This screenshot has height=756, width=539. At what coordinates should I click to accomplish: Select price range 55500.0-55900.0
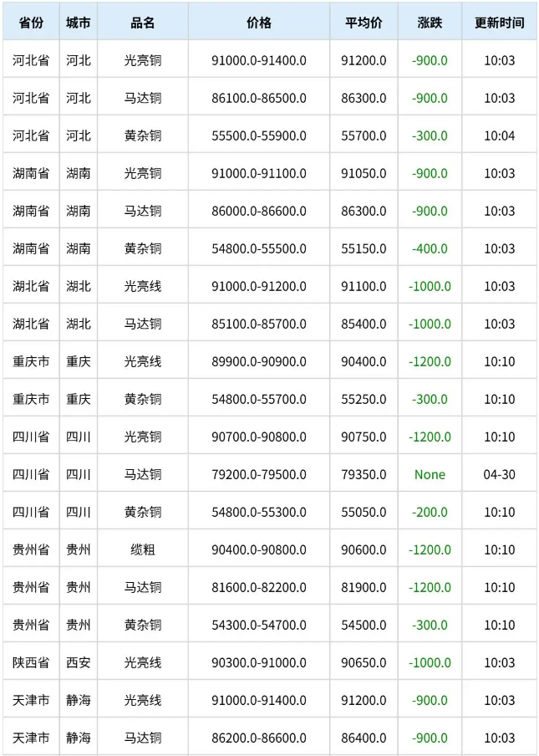tap(259, 136)
